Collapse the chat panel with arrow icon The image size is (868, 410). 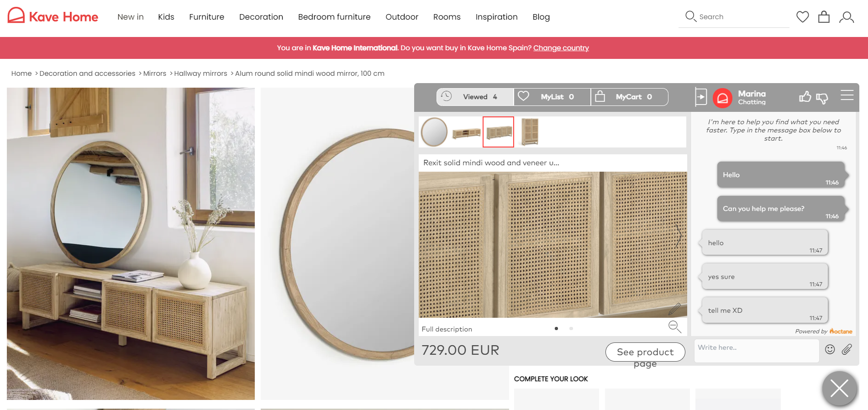[x=701, y=97]
